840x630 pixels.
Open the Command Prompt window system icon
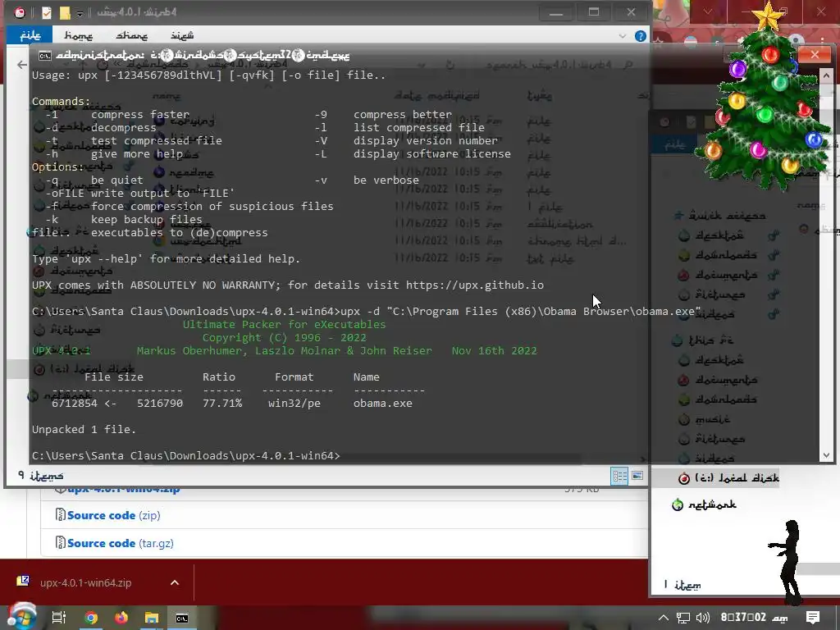click(45, 55)
